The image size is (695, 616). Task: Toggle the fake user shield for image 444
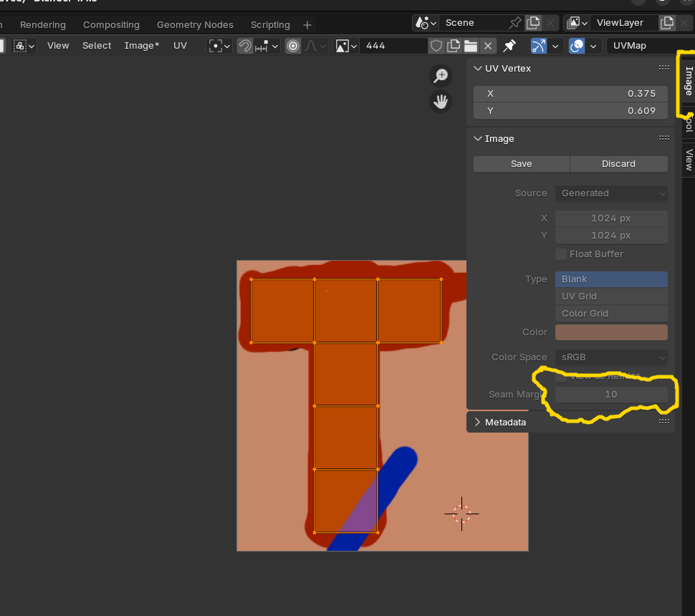tap(436, 46)
